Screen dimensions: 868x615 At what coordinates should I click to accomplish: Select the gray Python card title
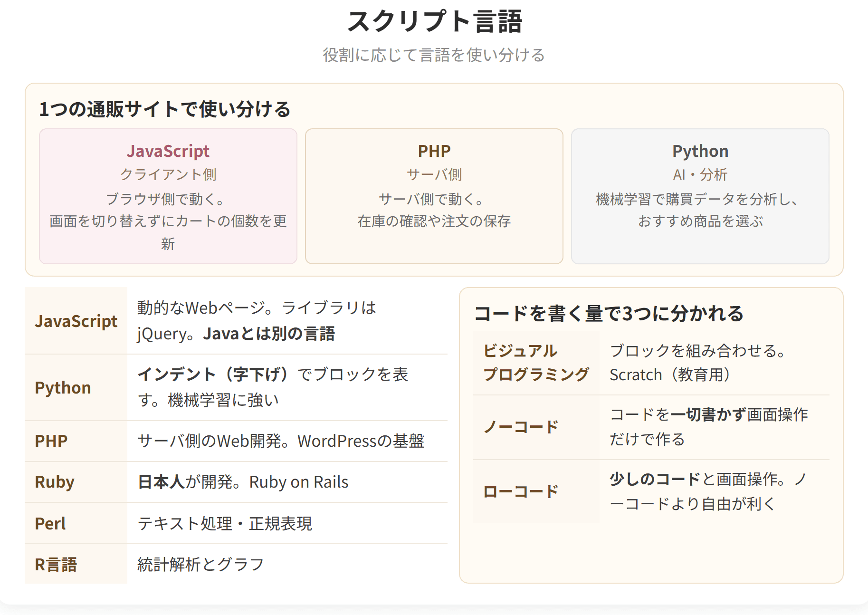[x=700, y=151]
